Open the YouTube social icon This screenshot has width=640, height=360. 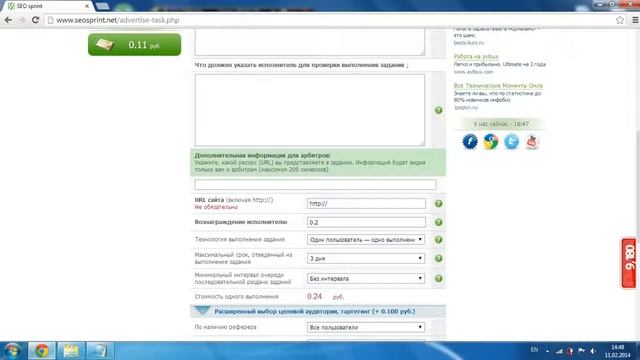click(x=532, y=142)
